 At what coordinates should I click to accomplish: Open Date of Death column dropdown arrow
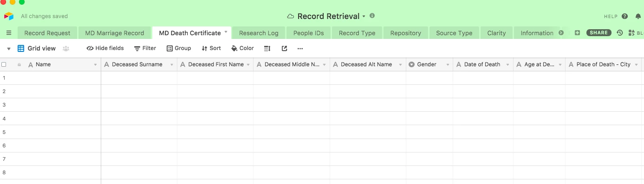tap(508, 65)
